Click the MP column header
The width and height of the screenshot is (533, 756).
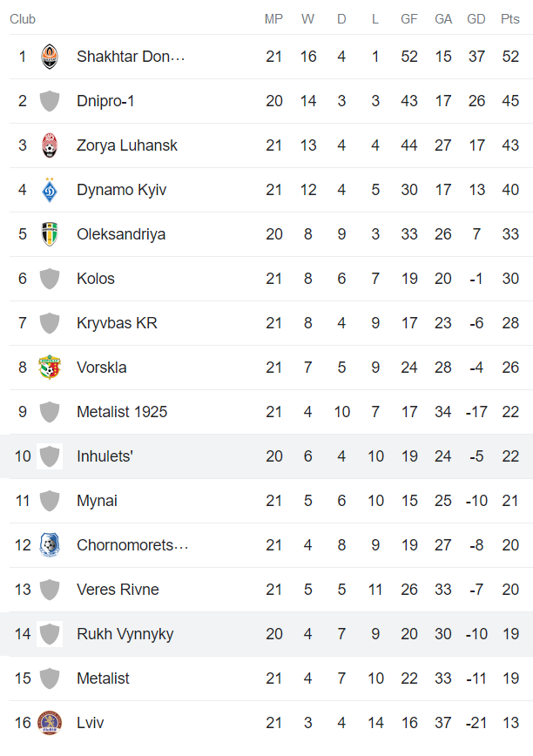274,19
